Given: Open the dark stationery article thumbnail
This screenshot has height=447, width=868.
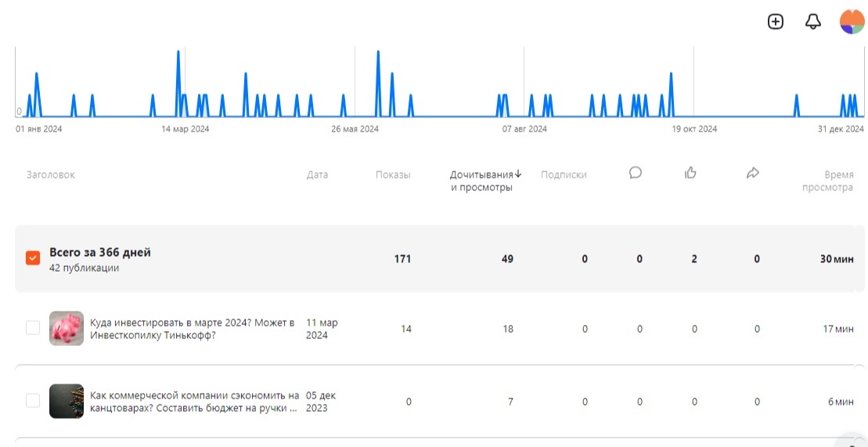Looking at the screenshot, I should [67, 401].
